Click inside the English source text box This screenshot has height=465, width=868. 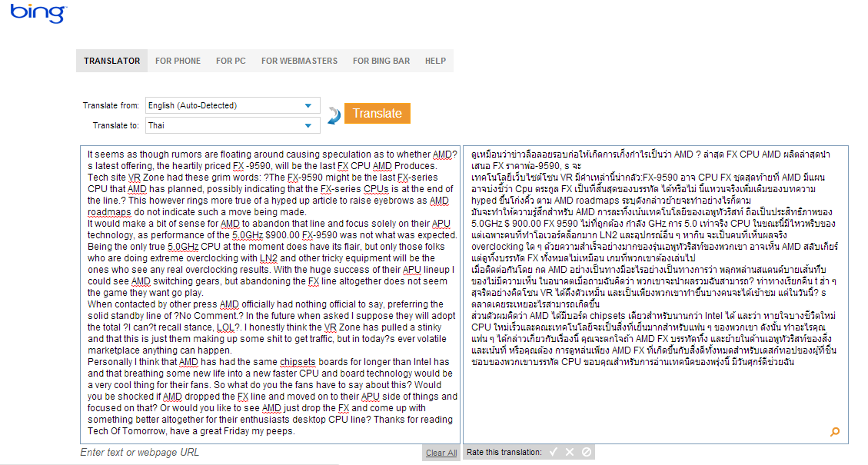click(x=270, y=294)
